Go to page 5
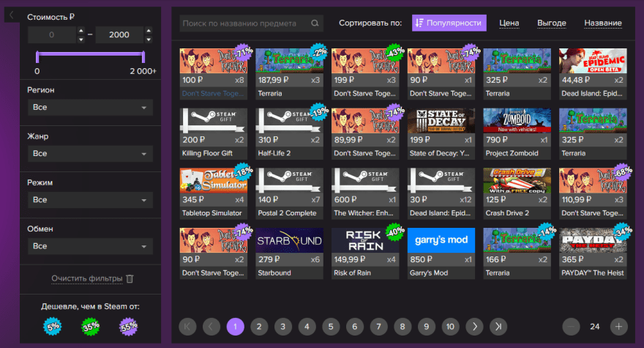The height and width of the screenshot is (348, 644). [x=330, y=327]
